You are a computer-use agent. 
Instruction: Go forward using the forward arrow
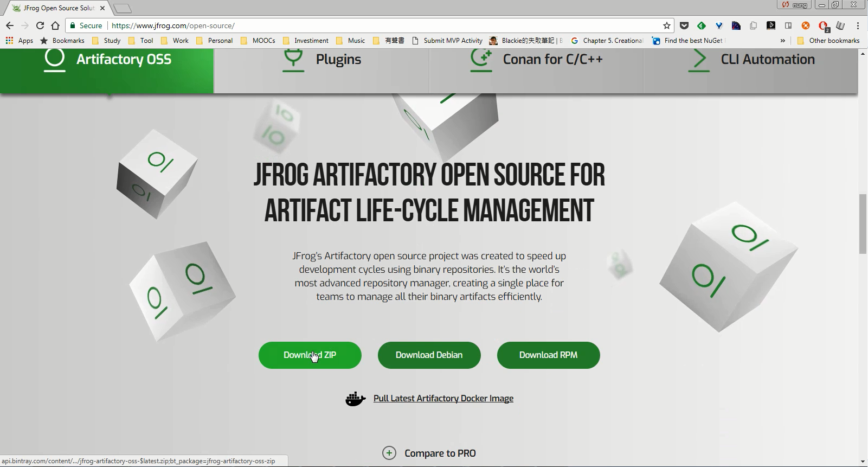tap(25, 25)
